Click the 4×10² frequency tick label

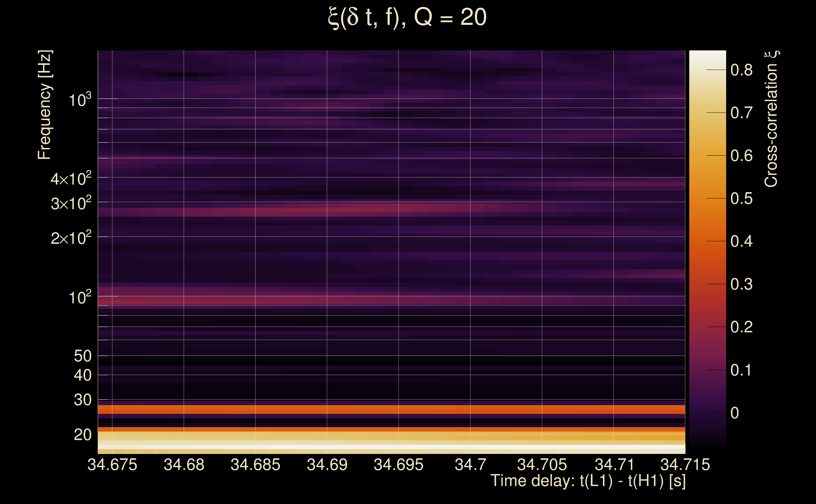tap(71, 179)
